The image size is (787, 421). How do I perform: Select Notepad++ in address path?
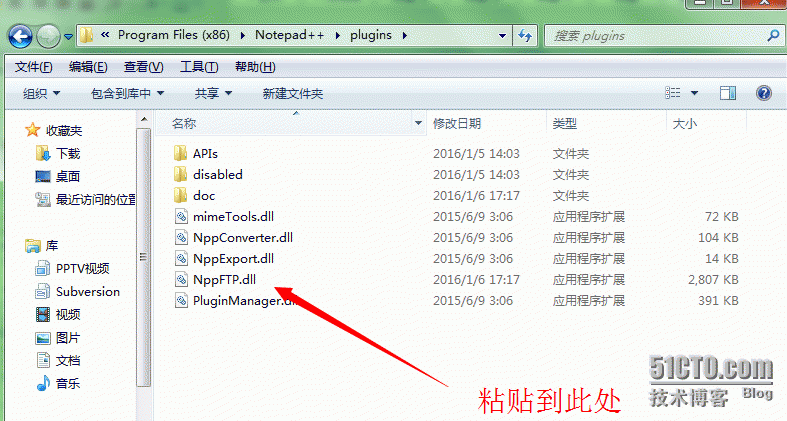click(290, 35)
